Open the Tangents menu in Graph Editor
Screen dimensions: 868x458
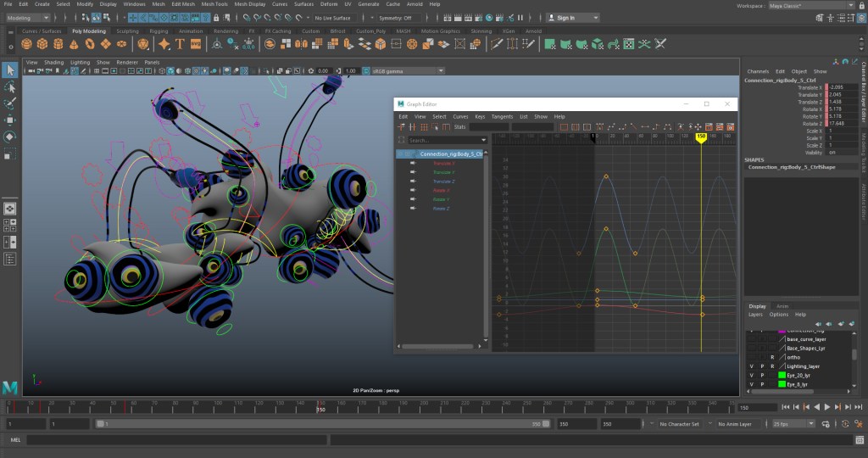tap(502, 116)
